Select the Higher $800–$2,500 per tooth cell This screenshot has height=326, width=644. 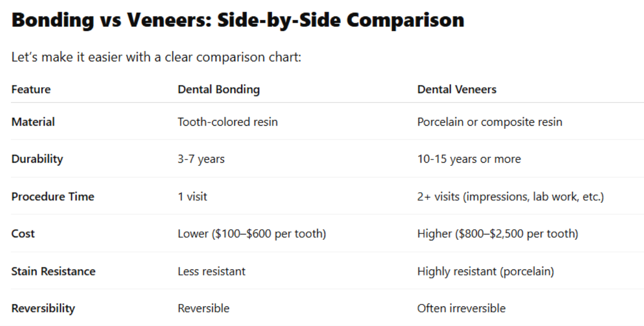(498, 234)
